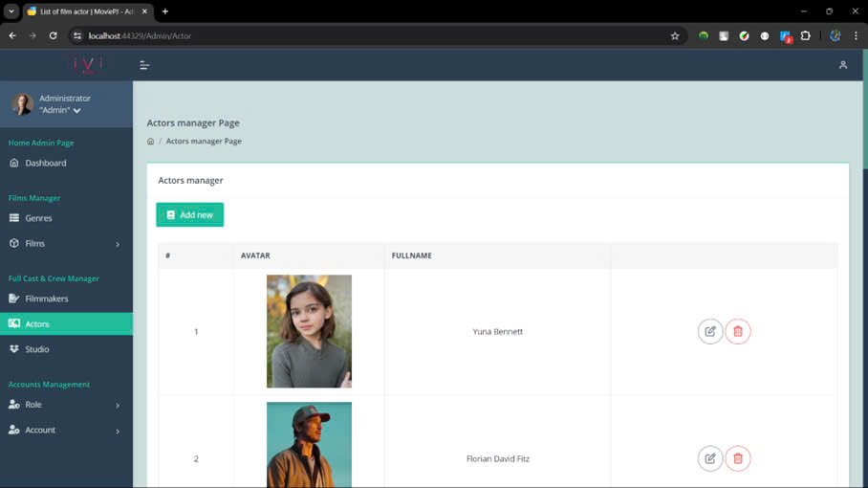Image resolution: width=868 pixels, height=488 pixels.
Task: Click the Home Admin Page section label
Action: 41,143
